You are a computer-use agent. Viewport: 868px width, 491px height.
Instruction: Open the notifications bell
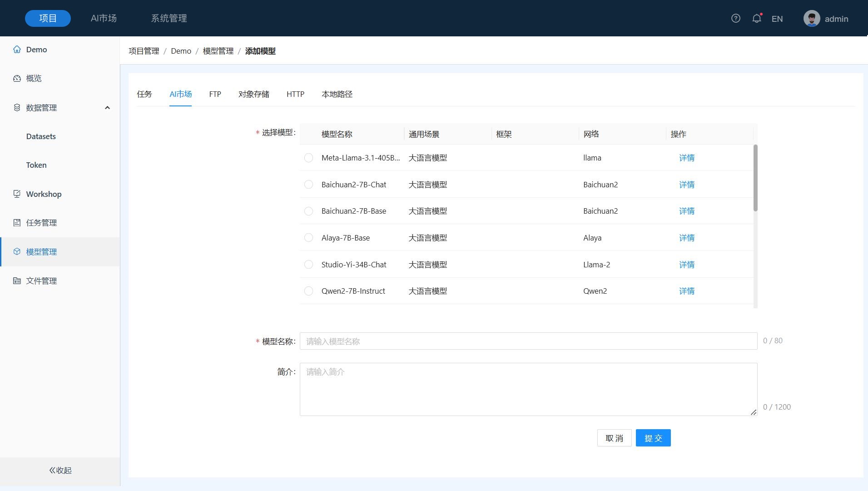click(x=756, y=19)
